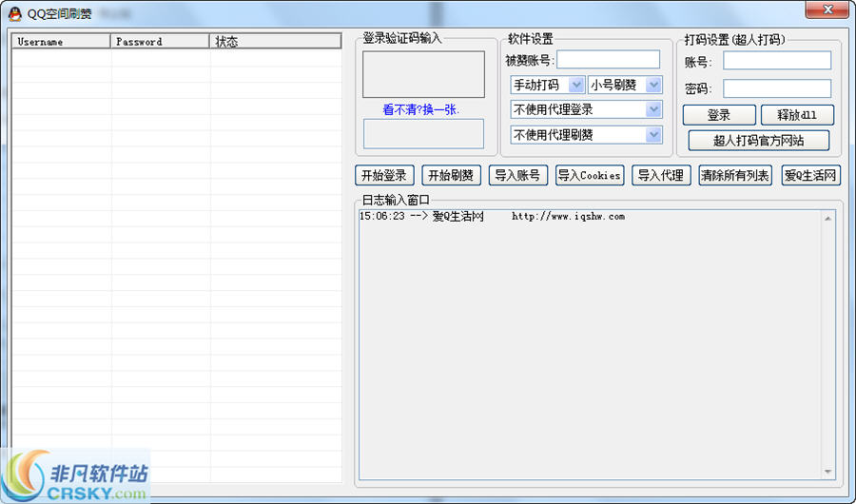Click the QQ penguin icon in title bar

14,13
